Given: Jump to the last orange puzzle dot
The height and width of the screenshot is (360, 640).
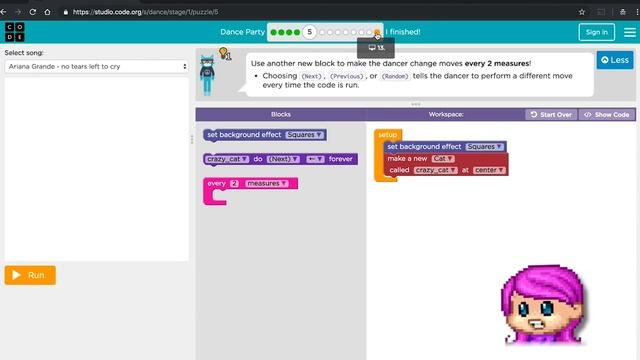Looking at the screenshot, I should [377, 32].
